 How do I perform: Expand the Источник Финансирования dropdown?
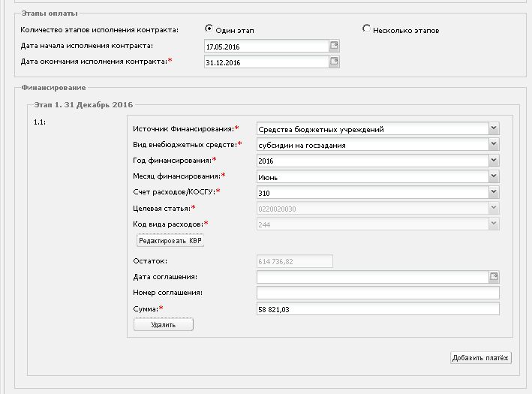coord(494,128)
